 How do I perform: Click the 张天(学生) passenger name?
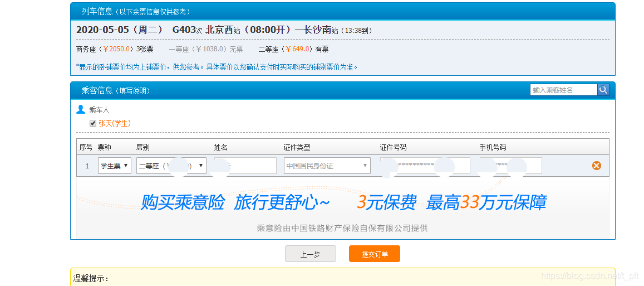click(x=115, y=123)
